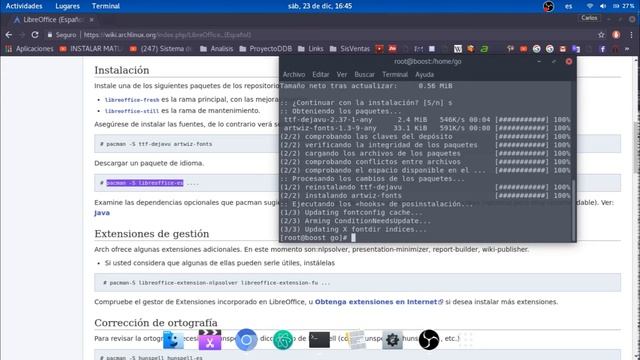Click the libreoffice-still package link
The height and width of the screenshot is (360, 640).
(132, 111)
